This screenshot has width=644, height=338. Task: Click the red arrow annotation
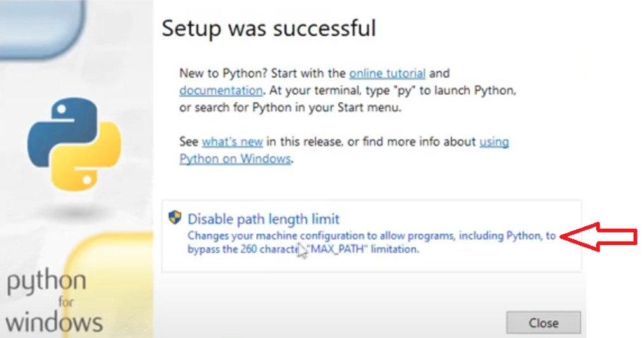pos(600,236)
